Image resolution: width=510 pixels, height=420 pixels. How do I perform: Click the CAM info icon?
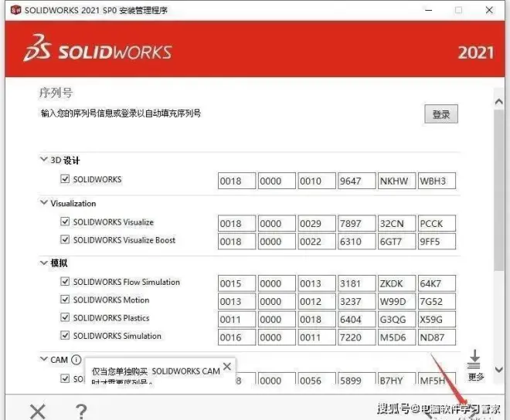76,360
